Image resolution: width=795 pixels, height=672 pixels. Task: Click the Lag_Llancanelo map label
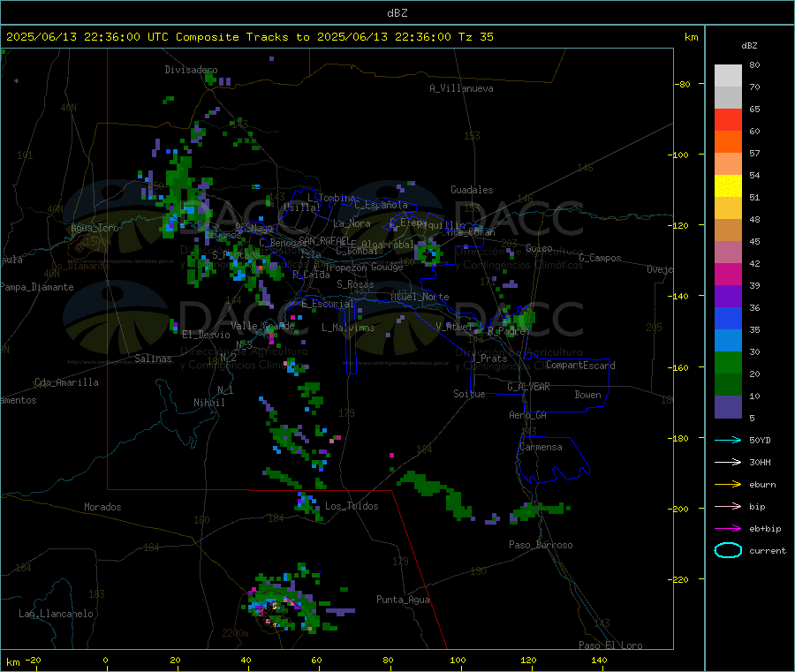[x=56, y=614]
